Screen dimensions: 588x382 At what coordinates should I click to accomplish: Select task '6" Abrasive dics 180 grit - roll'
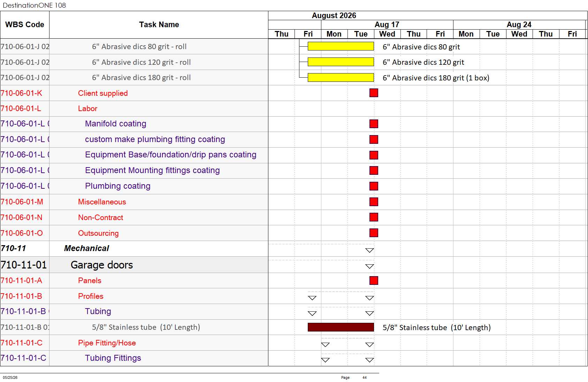(x=141, y=78)
